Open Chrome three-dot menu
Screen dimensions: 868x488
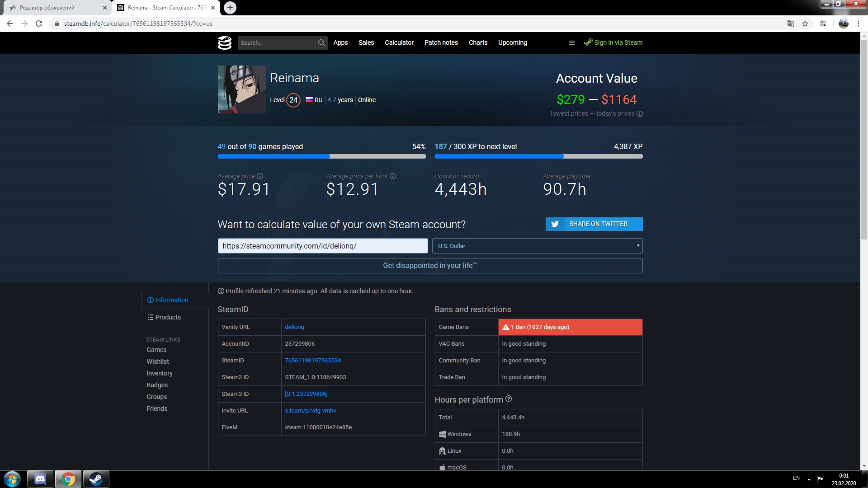[858, 23]
